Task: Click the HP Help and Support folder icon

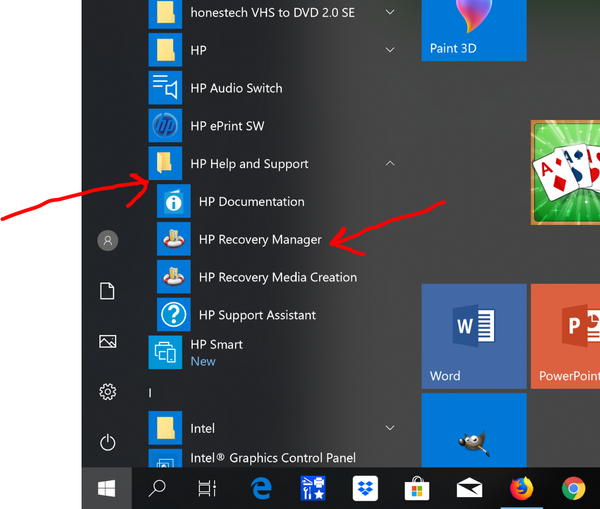Action: [x=165, y=163]
